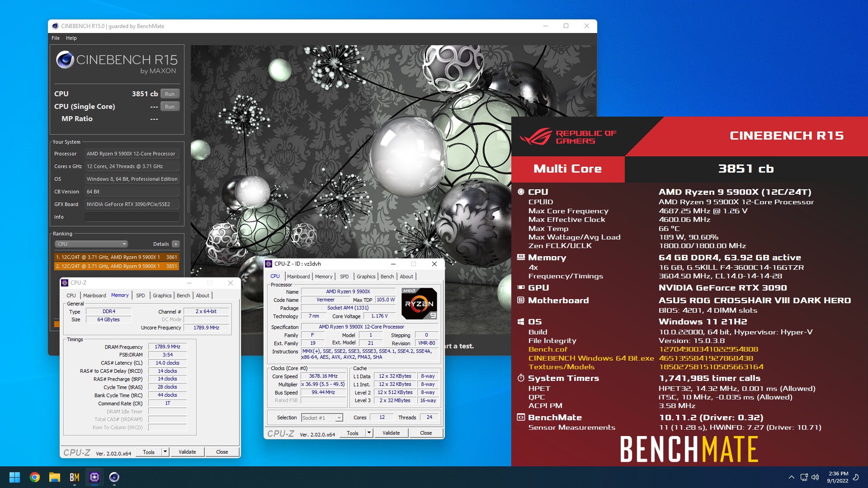Click Tools button in vz3dvh CPU-Z window

coord(353,433)
